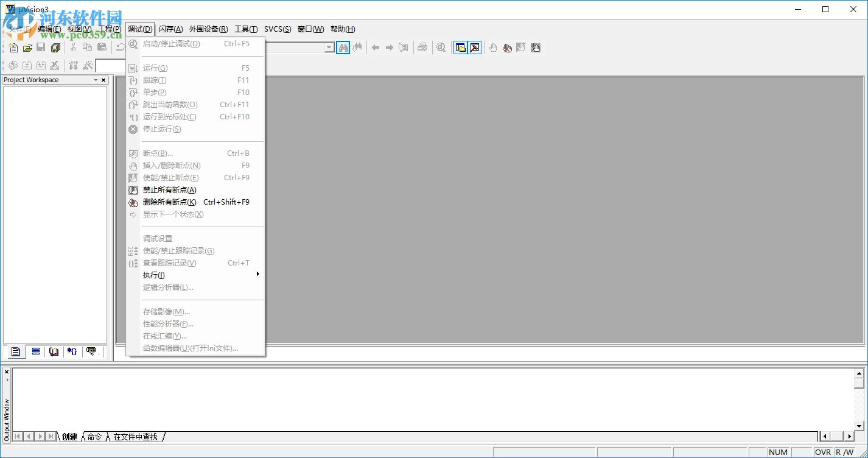The image size is (868, 458).
Task: Open the Regs tab icon in workspace
Action: 36,351
